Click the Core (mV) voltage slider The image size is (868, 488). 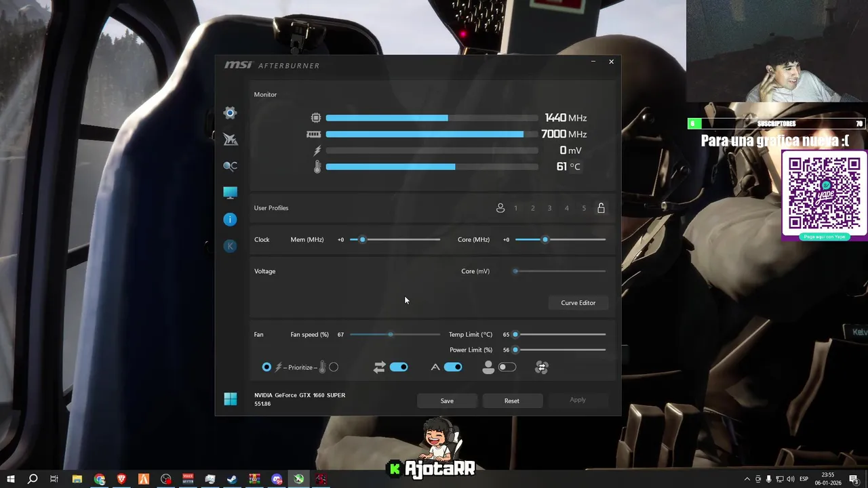pos(560,271)
